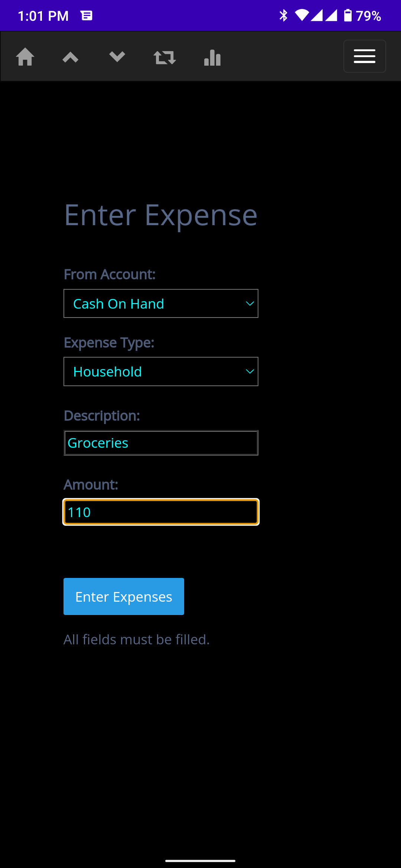The height and width of the screenshot is (868, 401).
Task: Tap the Bluetooth status icon
Action: [283, 16]
